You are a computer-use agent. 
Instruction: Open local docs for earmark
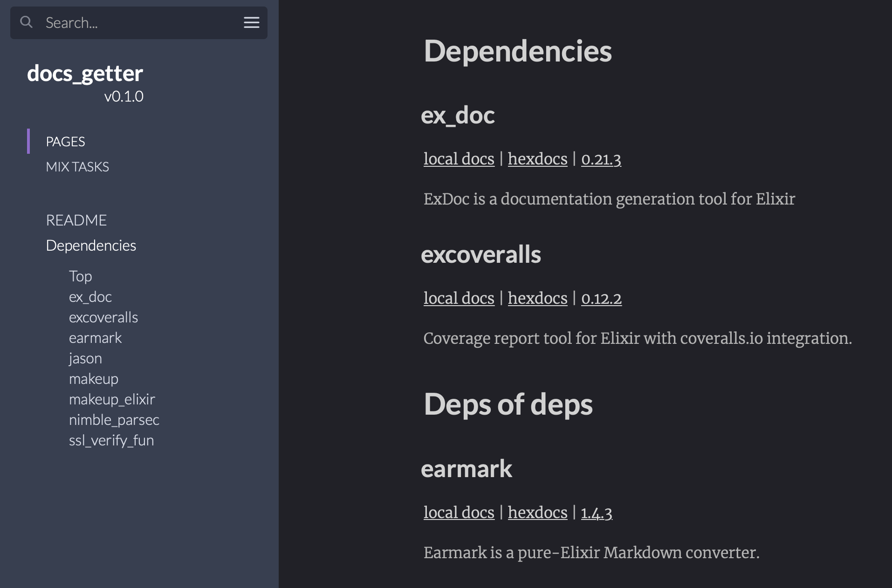pyautogui.click(x=459, y=513)
